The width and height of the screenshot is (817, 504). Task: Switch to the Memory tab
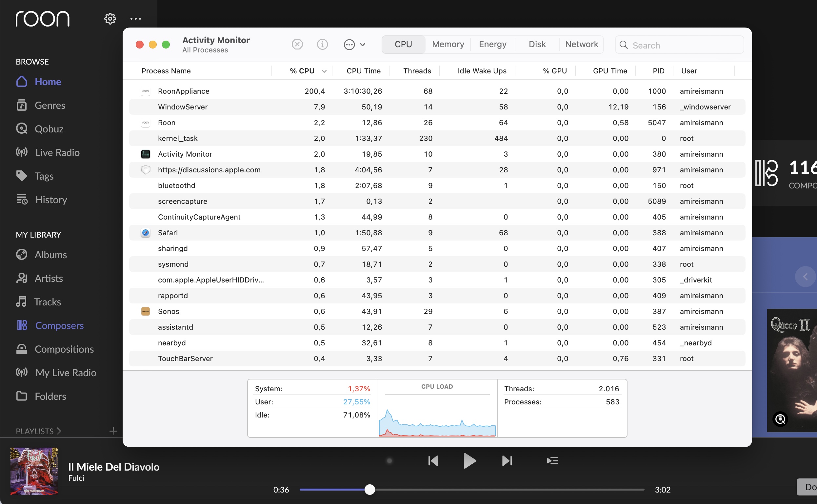coord(448,44)
